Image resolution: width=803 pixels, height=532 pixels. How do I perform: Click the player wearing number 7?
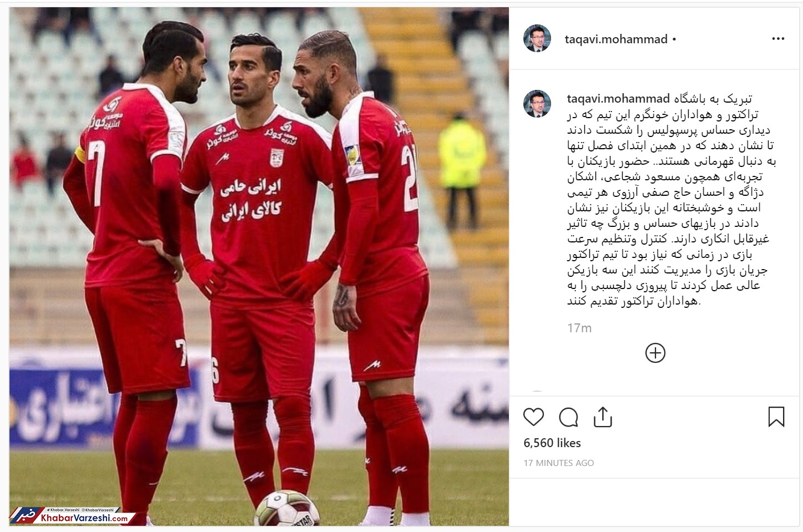pyautogui.click(x=129, y=266)
